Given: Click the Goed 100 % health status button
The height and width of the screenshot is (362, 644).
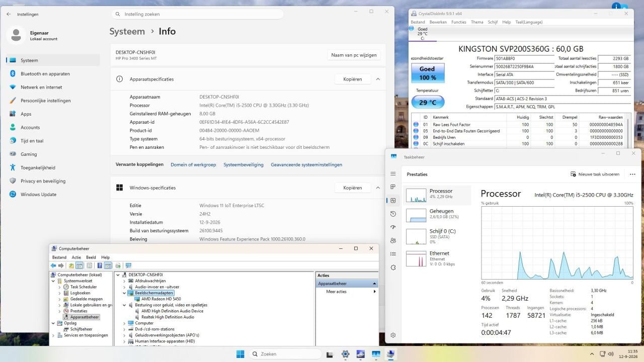Looking at the screenshot, I should pyautogui.click(x=427, y=73).
